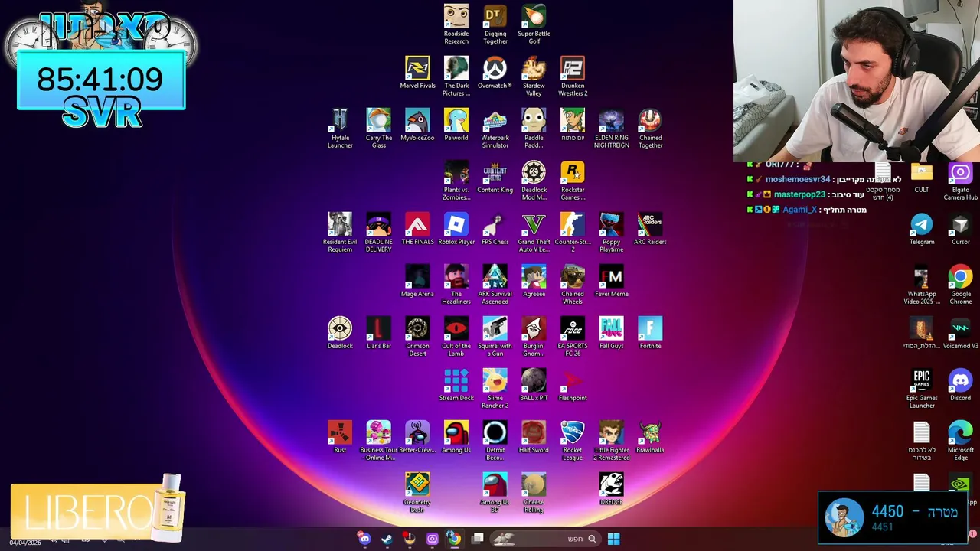980x551 pixels.
Task: Open ELDEN RING NIGHTREIGN shortcut
Action: point(612,129)
